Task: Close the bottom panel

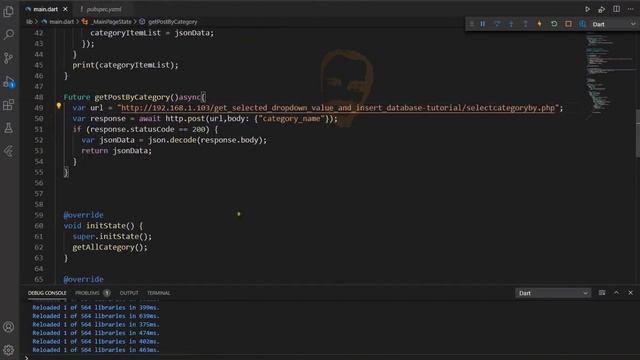Action: [631, 293]
